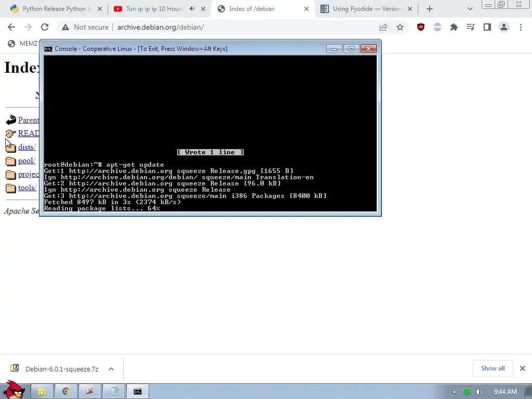
Task: Open Chrome from the taskbar
Action: pos(66,392)
